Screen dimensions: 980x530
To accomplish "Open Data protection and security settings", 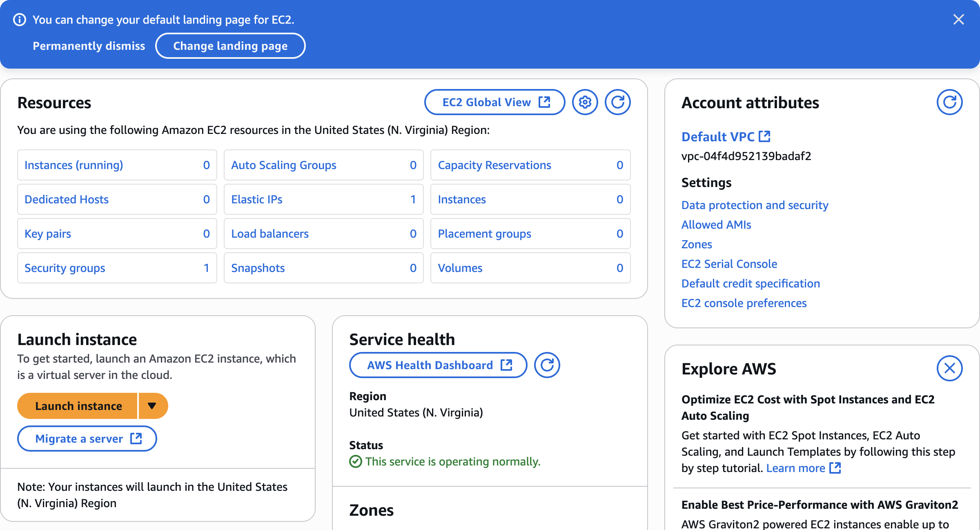I will [x=755, y=205].
